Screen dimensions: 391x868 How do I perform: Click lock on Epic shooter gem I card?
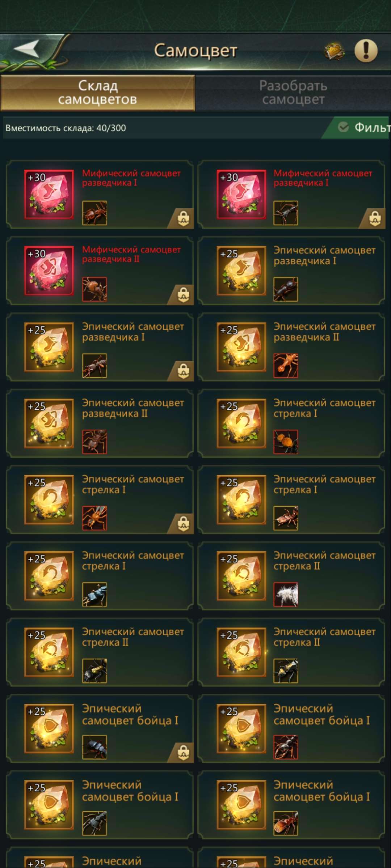pos(184,524)
